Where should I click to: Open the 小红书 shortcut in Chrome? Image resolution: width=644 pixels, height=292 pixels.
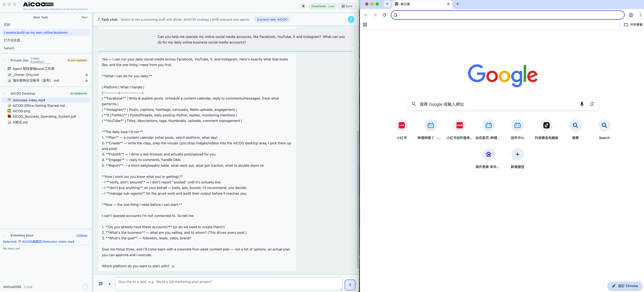point(401,129)
